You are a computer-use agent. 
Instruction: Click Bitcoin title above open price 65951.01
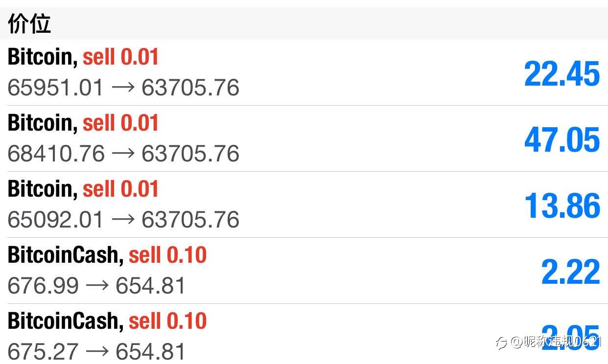click(x=43, y=57)
